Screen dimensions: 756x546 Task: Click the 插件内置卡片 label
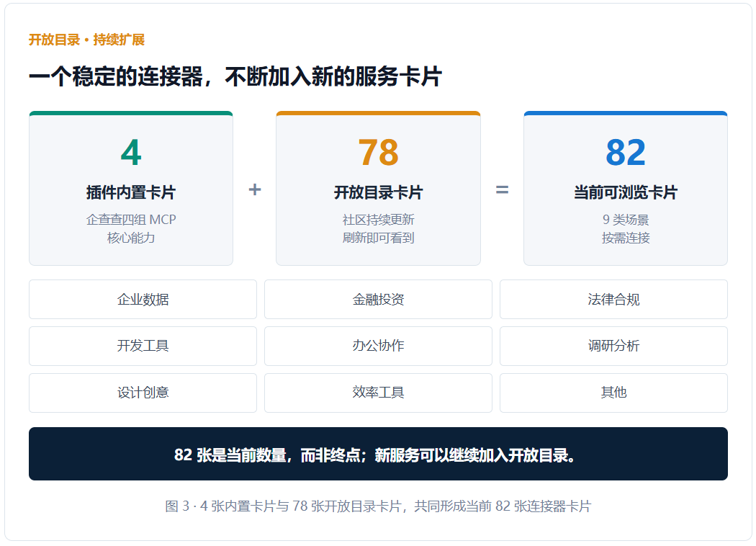pos(131,192)
